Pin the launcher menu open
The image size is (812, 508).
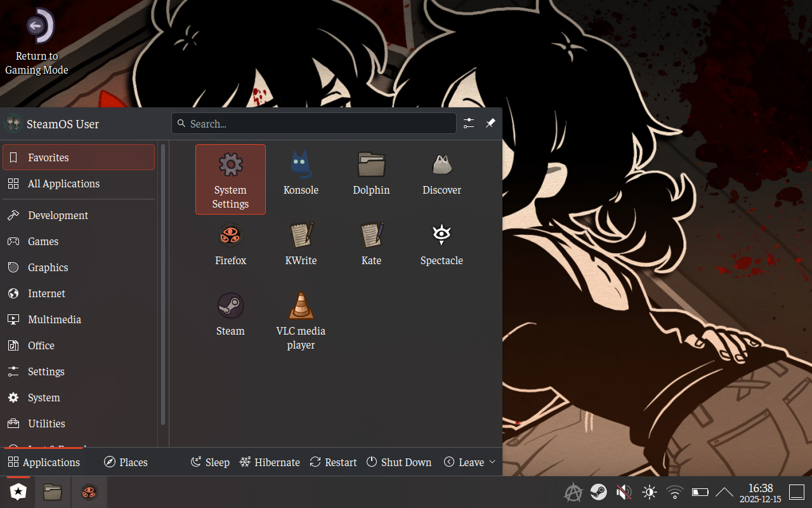490,123
